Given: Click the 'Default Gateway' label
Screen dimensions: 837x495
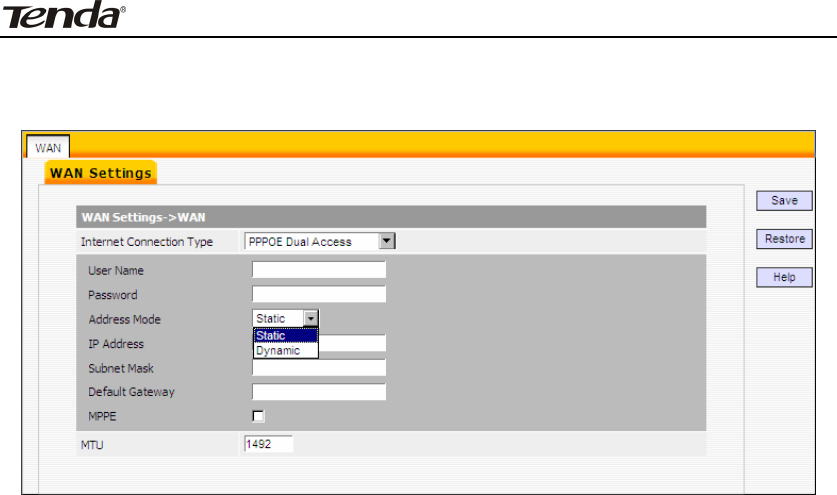Looking at the screenshot, I should (x=131, y=392).
